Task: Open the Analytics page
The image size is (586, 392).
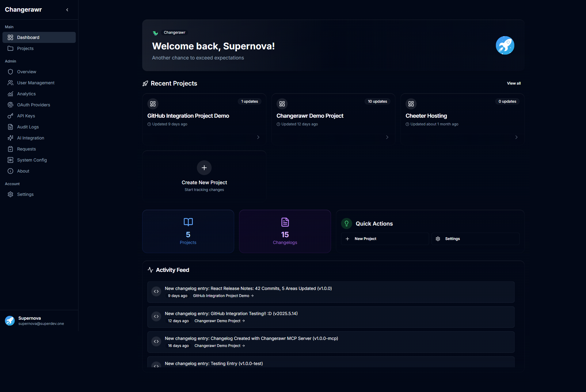Action: pos(39,94)
